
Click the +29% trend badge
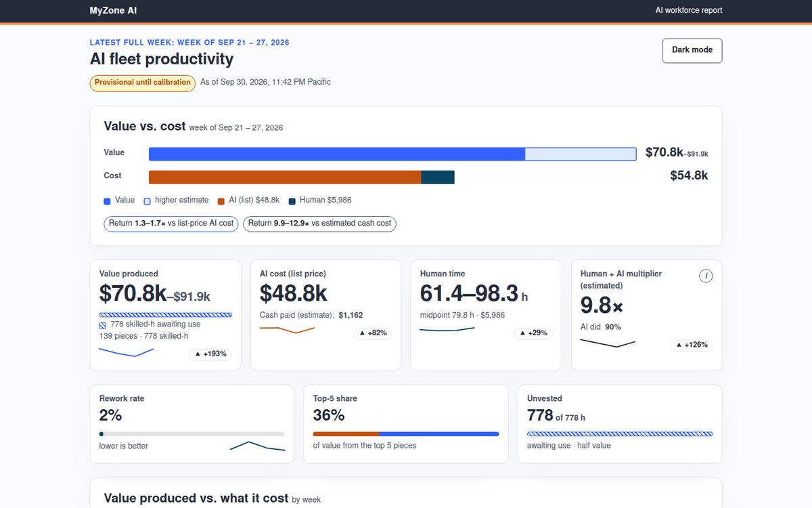(x=533, y=333)
